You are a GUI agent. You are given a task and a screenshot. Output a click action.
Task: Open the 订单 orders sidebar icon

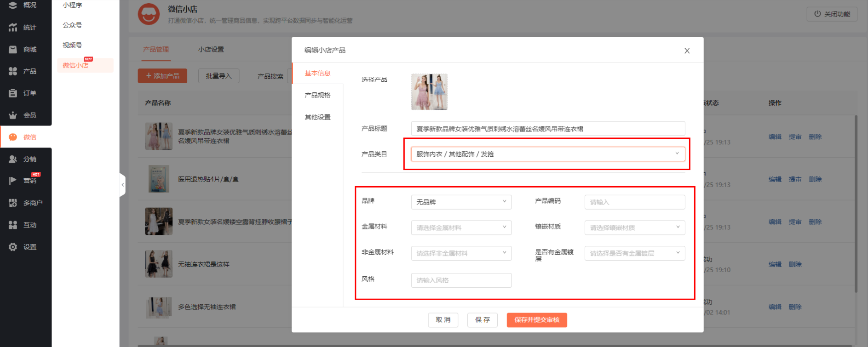(x=13, y=93)
